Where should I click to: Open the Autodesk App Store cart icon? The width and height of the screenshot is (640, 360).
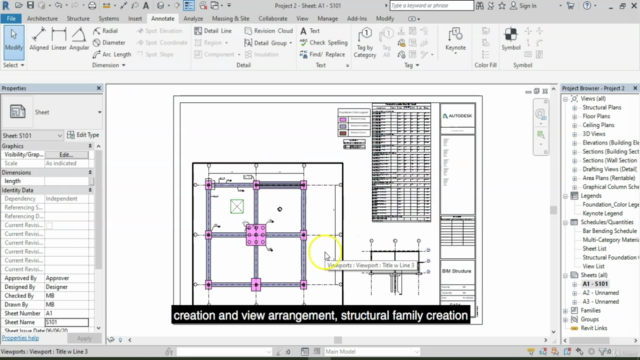570,6
